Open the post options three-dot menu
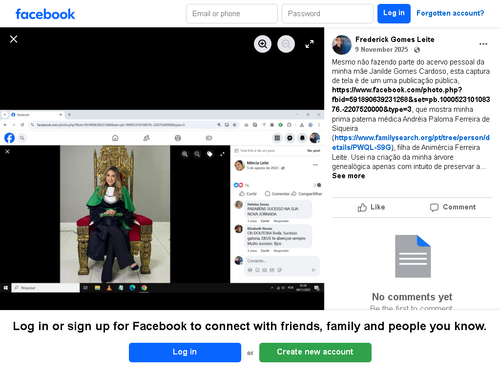This screenshot has height=375, width=500. pyautogui.click(x=483, y=44)
